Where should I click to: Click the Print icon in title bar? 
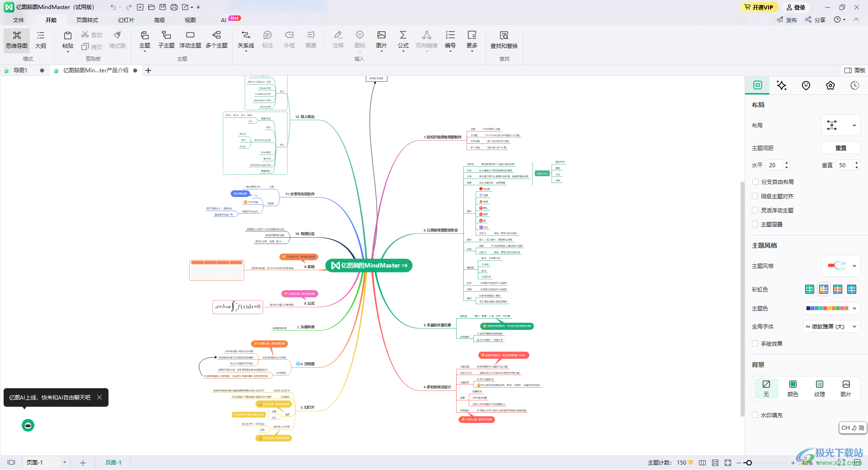(x=174, y=7)
